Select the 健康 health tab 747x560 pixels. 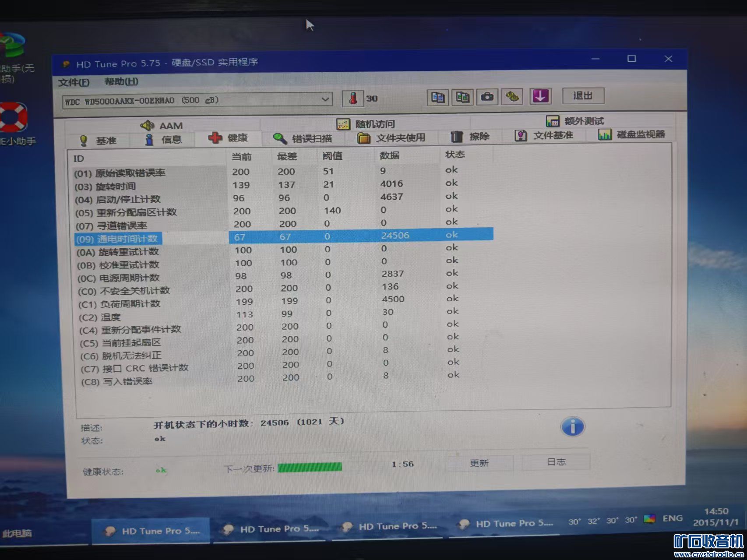point(228,138)
